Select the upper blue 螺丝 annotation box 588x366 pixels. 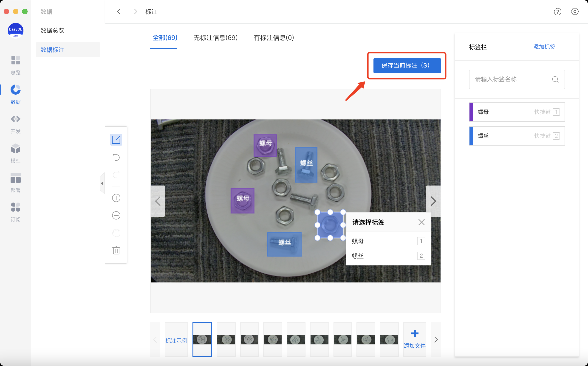click(306, 165)
